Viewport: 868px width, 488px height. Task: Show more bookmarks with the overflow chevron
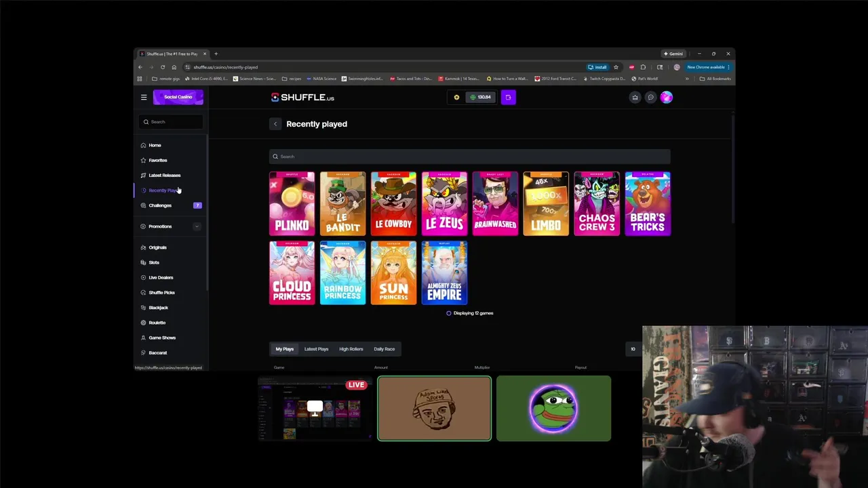(x=687, y=79)
